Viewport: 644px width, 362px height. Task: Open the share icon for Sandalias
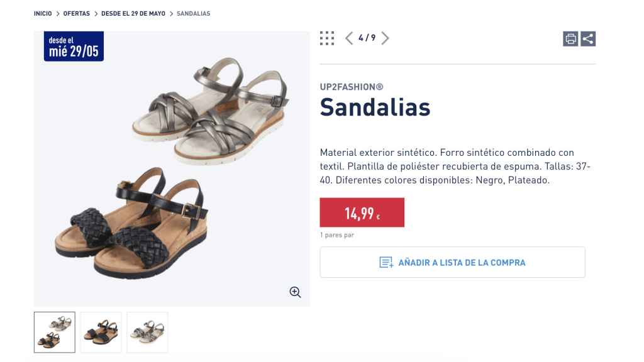(589, 38)
